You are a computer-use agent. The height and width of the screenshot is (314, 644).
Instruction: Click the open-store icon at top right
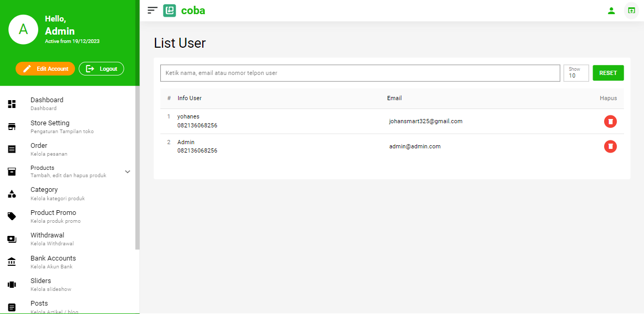coord(631,10)
